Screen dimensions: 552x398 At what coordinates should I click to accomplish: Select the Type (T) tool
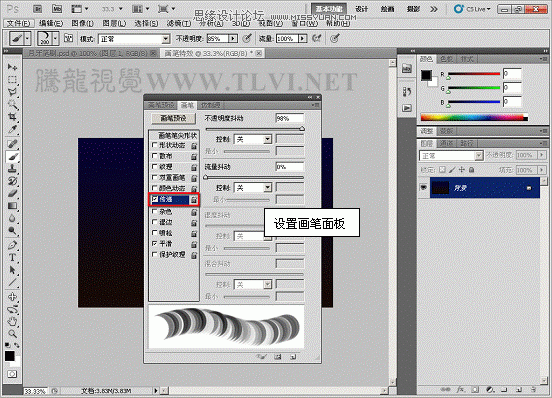12,258
